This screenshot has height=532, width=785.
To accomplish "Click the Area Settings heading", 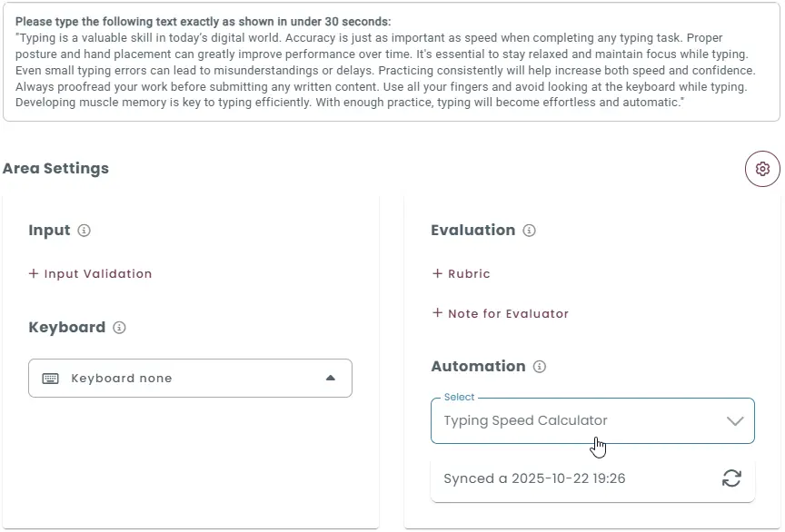I will tap(55, 169).
